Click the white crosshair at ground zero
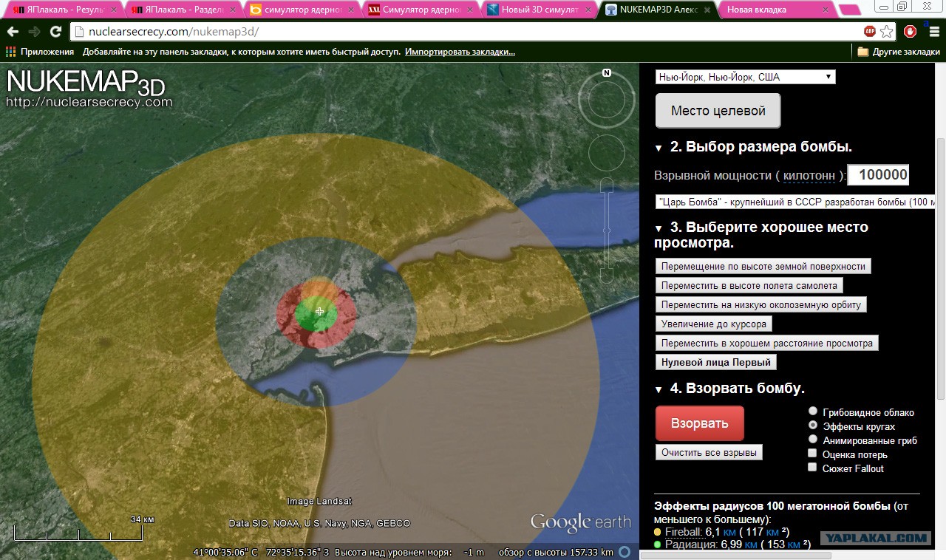The width and height of the screenshot is (946, 560). 319,312
